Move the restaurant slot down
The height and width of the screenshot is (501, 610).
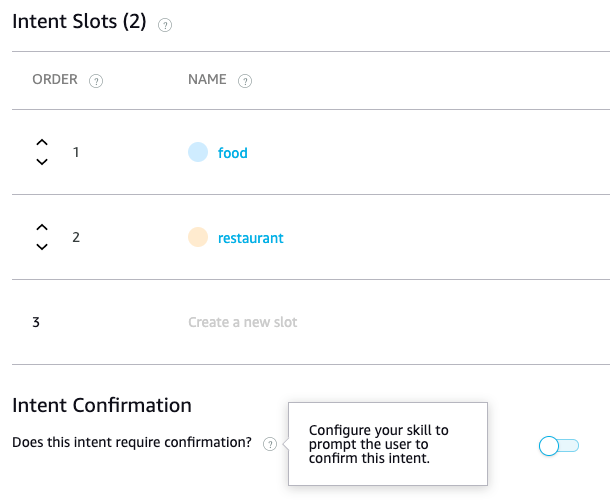(41, 247)
